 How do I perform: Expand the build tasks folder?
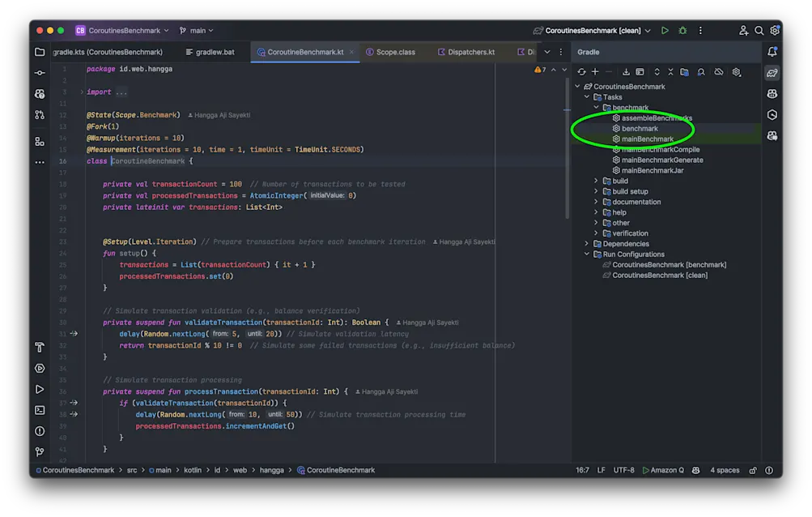pyautogui.click(x=596, y=181)
